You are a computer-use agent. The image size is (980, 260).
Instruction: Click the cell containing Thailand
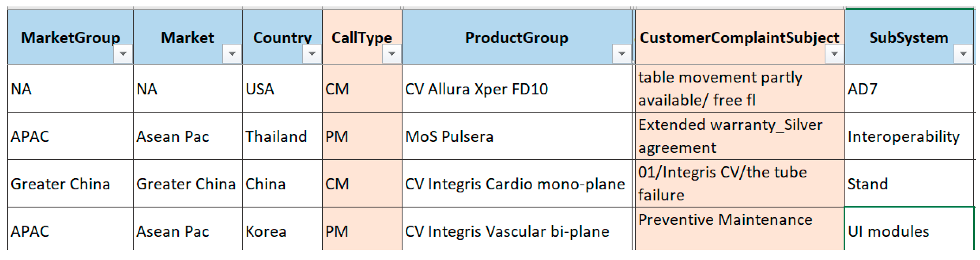(276, 137)
